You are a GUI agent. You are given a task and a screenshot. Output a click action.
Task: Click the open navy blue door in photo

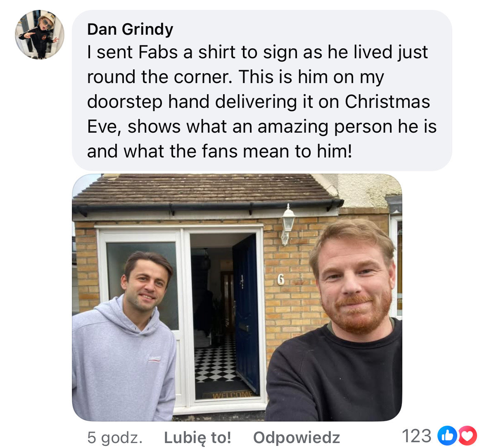point(247,314)
